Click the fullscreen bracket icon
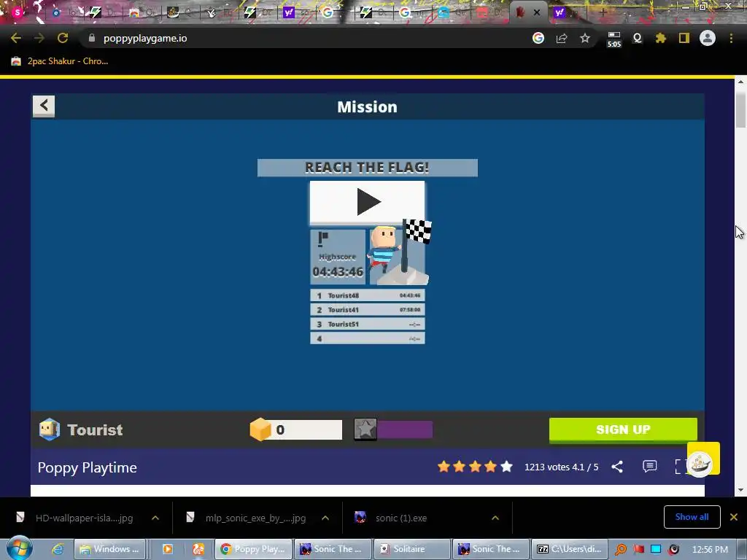The height and width of the screenshot is (560, 747). pyautogui.click(x=681, y=467)
